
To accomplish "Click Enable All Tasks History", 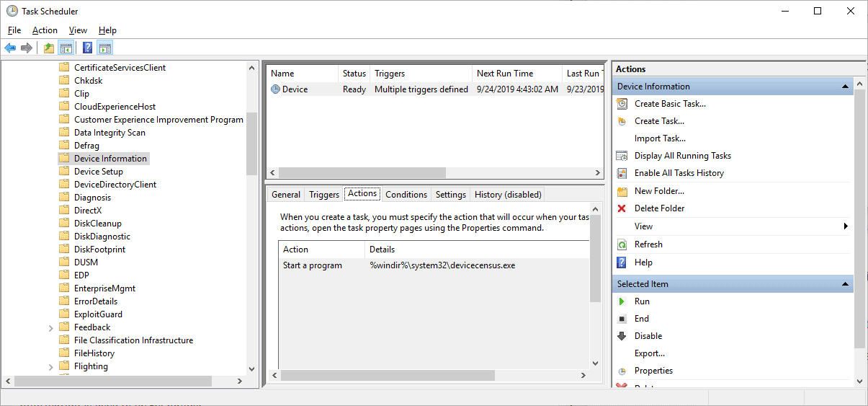I will coord(679,173).
